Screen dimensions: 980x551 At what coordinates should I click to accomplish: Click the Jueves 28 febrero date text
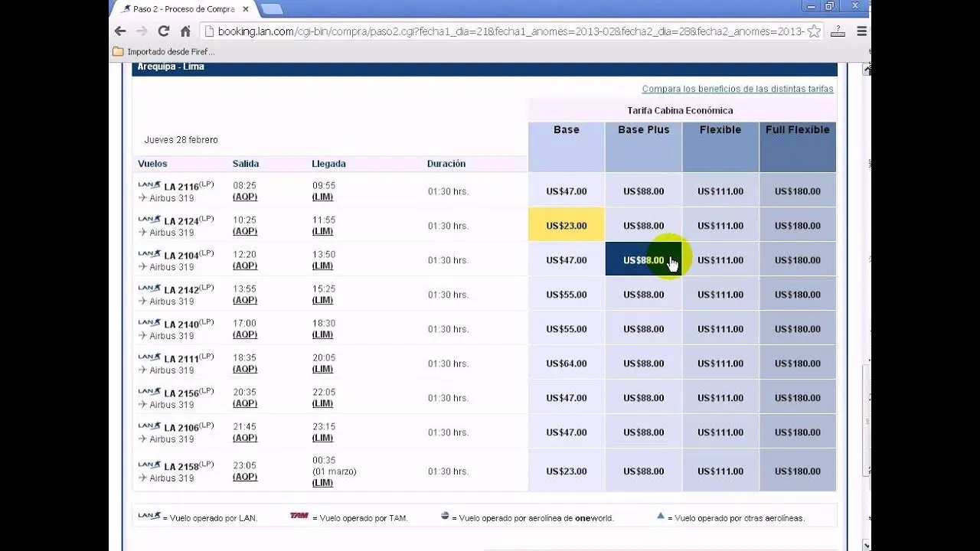(181, 140)
